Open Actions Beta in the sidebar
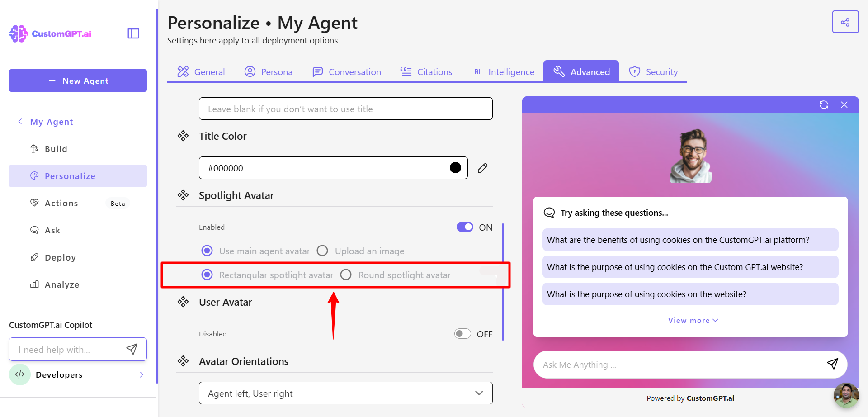 [x=78, y=203]
